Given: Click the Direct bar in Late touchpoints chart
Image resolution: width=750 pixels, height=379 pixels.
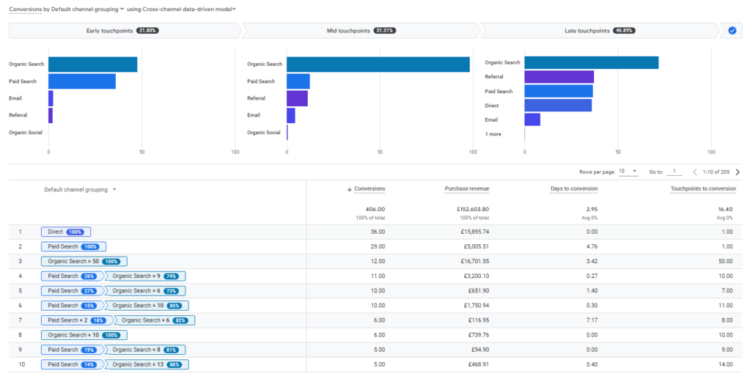Looking at the screenshot, I should [x=558, y=105].
